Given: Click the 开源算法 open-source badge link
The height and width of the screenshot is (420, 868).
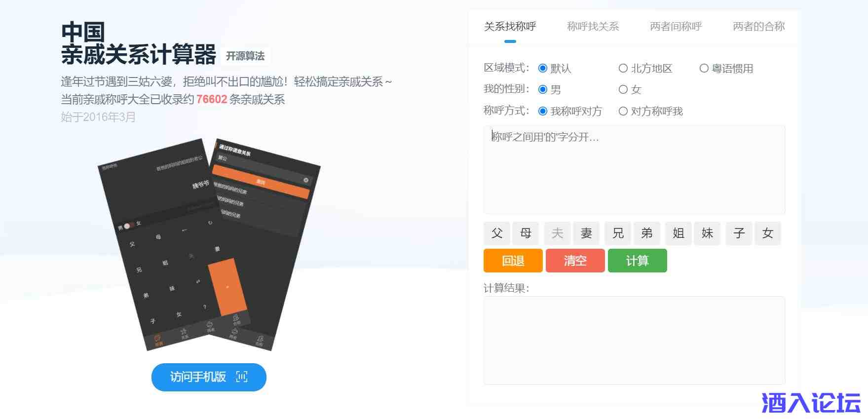Looking at the screenshot, I should point(245,56).
